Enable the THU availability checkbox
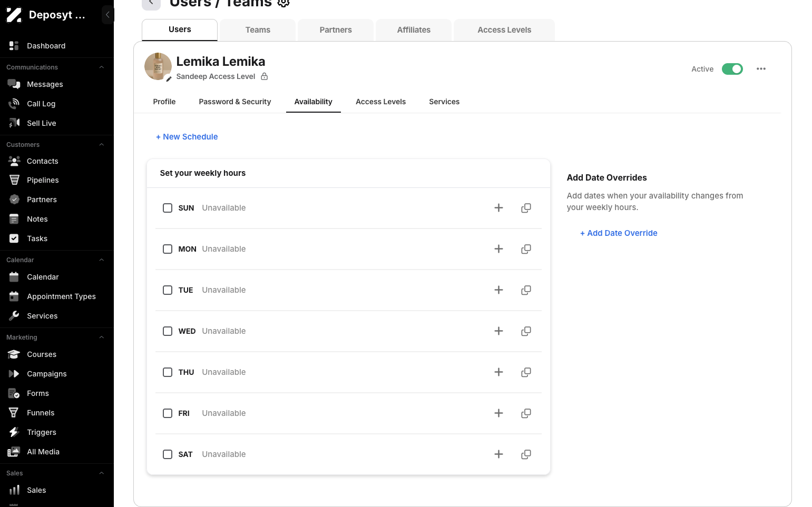 click(x=168, y=372)
